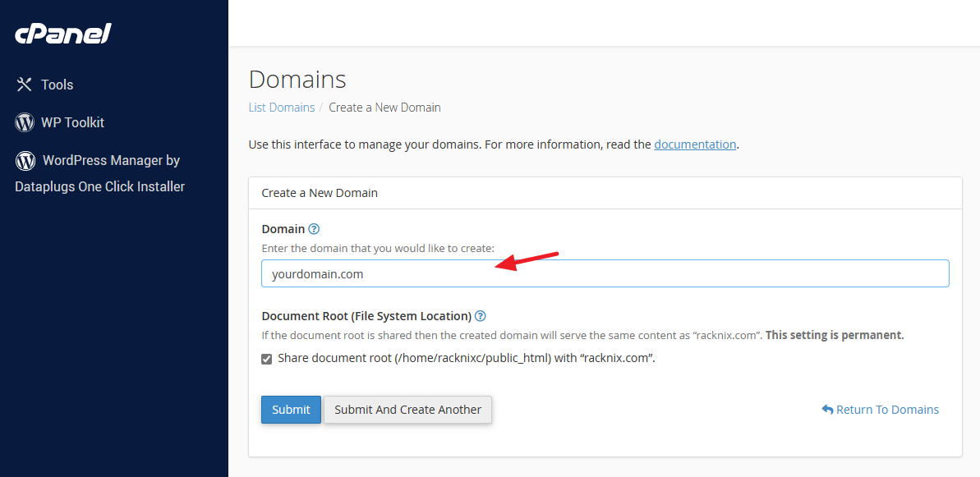Screen dimensions: 980x477
Task: Click the WP Toolkit WordPress icon
Action: [25, 122]
